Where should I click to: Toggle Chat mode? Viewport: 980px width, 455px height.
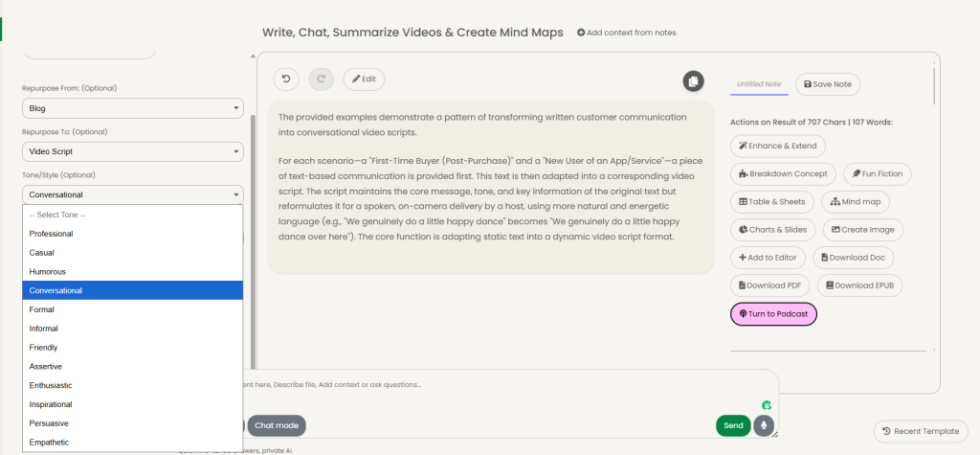point(277,425)
